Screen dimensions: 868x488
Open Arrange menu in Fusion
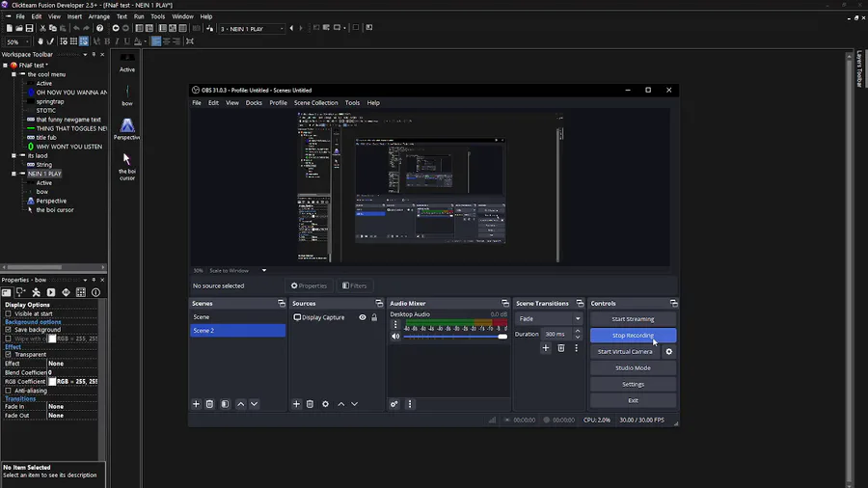pyautogui.click(x=99, y=16)
